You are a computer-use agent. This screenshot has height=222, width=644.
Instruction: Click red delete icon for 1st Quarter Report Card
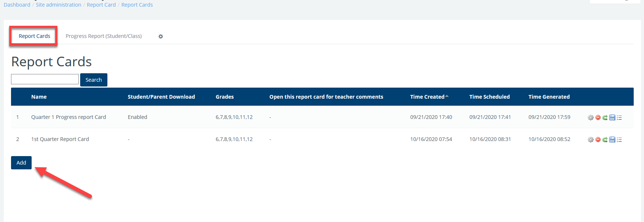tap(598, 140)
